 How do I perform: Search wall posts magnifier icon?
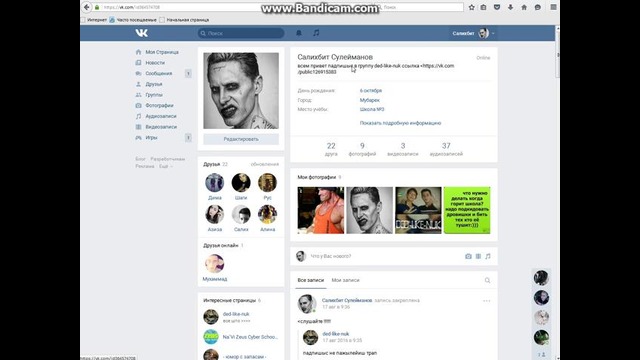[x=487, y=280]
